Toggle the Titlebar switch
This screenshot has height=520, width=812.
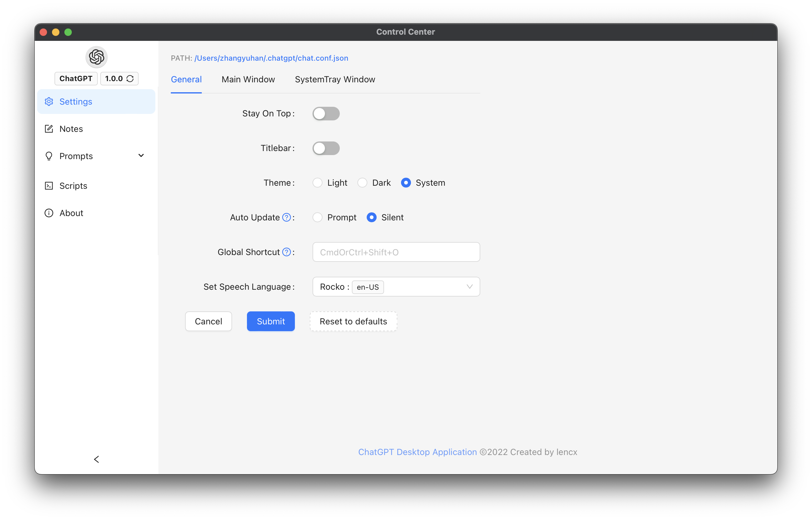click(326, 148)
